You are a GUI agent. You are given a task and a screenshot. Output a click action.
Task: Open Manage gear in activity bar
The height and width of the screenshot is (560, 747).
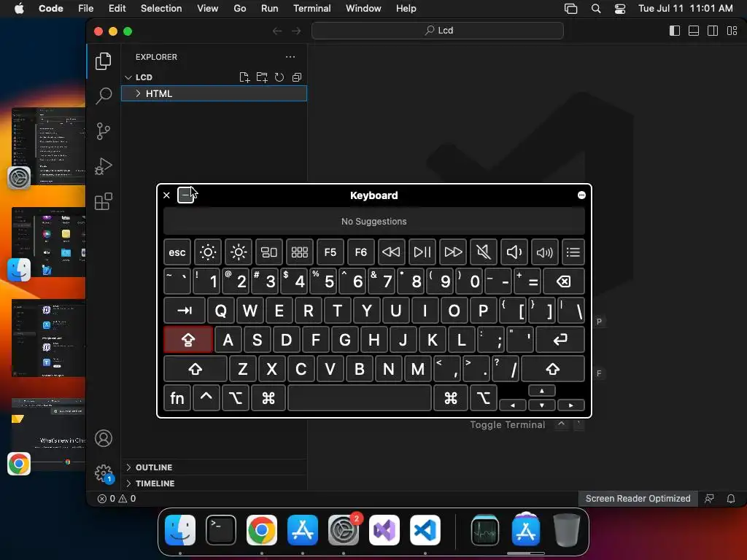(104, 473)
